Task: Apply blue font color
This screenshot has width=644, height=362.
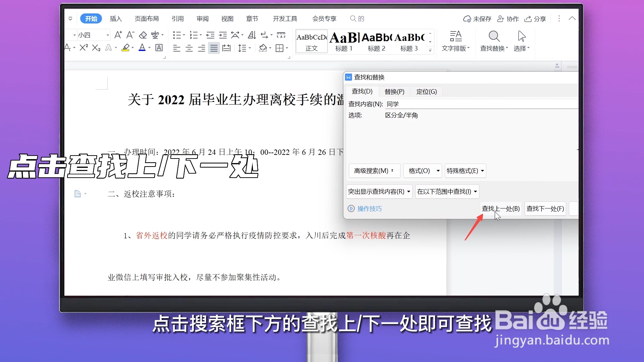Action: click(x=142, y=48)
